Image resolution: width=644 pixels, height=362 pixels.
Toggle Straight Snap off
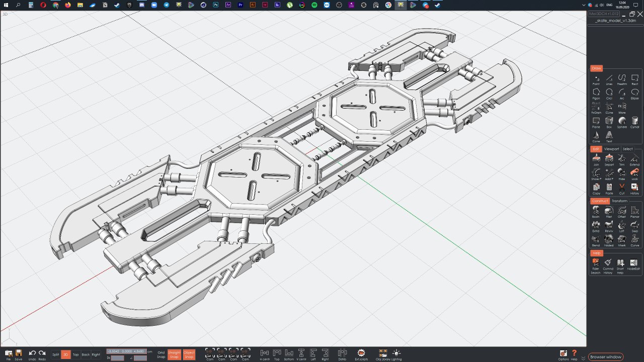[x=174, y=355]
